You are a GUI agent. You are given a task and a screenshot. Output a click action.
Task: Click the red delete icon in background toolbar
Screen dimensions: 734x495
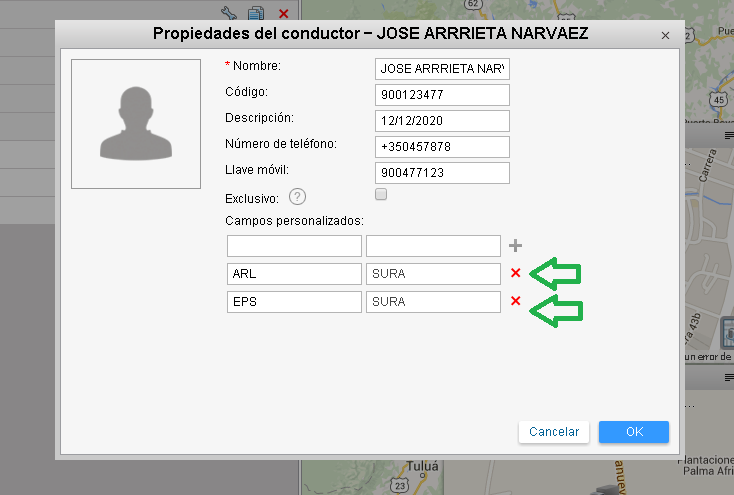(x=283, y=13)
